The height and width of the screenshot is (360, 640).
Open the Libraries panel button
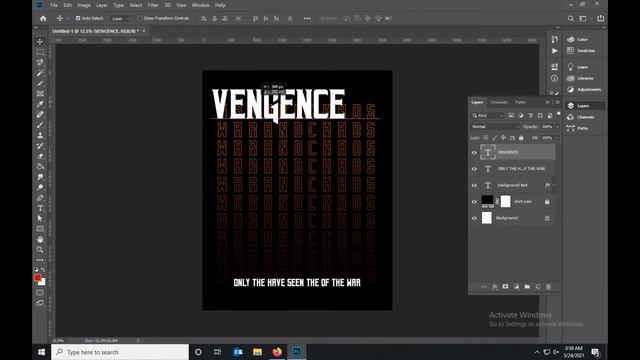(x=580, y=78)
